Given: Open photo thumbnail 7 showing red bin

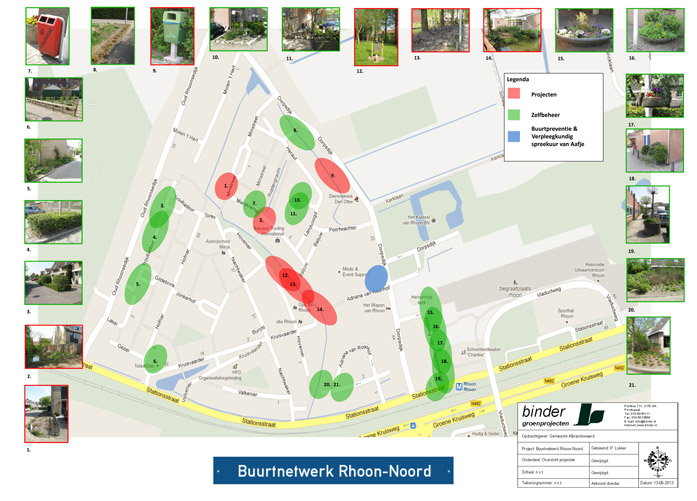Looking at the screenshot, I should 42,35.
